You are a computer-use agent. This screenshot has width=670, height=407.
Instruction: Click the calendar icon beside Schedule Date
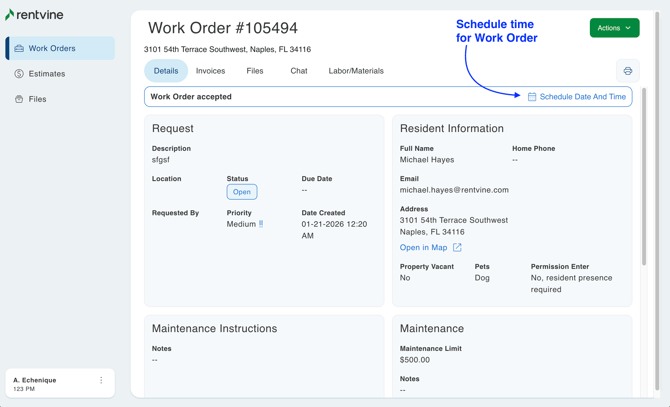tap(532, 97)
